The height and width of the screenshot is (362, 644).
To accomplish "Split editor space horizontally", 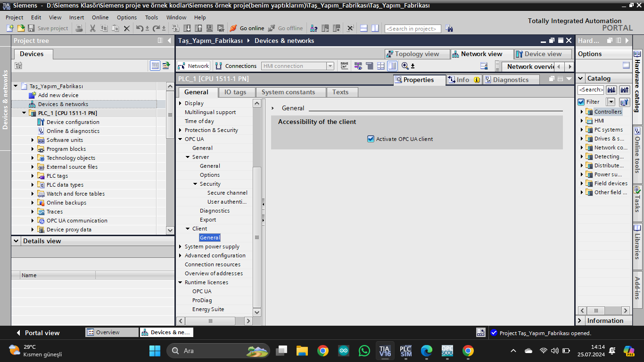I will point(364,28).
